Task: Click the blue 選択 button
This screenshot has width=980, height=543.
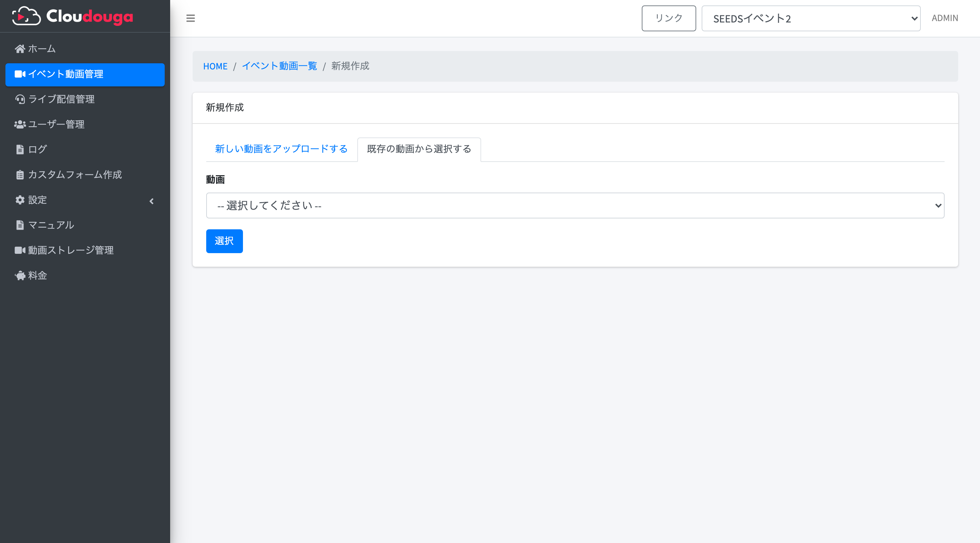Action: (225, 241)
